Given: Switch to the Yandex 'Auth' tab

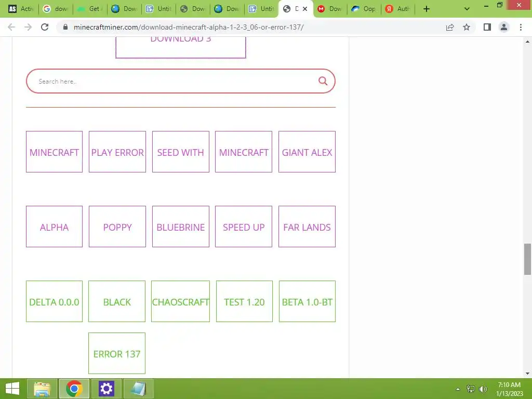Looking at the screenshot, I should pos(398,9).
